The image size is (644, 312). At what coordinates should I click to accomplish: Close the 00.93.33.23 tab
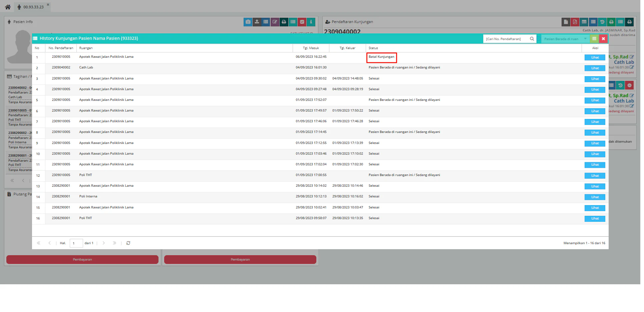[x=48, y=5]
